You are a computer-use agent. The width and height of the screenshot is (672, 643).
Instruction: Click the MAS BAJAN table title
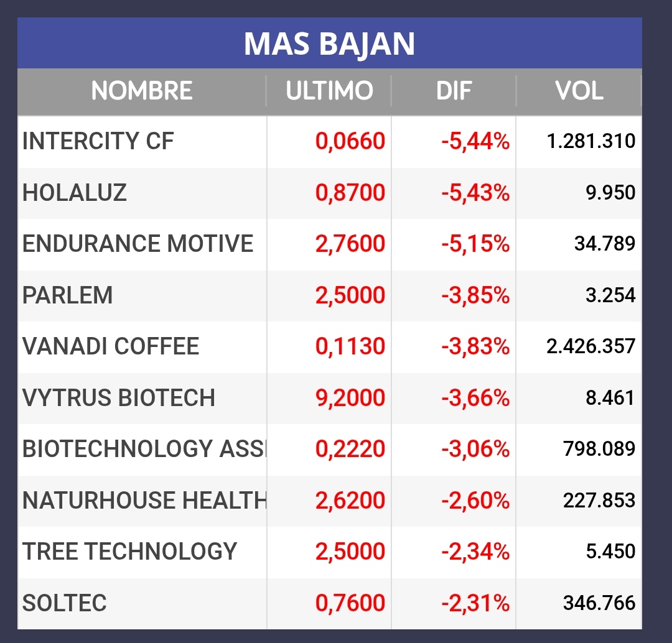tap(329, 44)
